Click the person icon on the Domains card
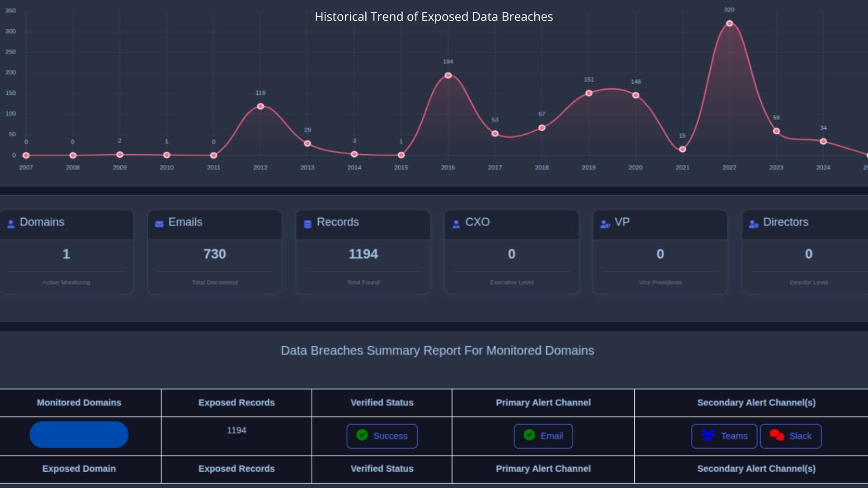 pyautogui.click(x=10, y=223)
